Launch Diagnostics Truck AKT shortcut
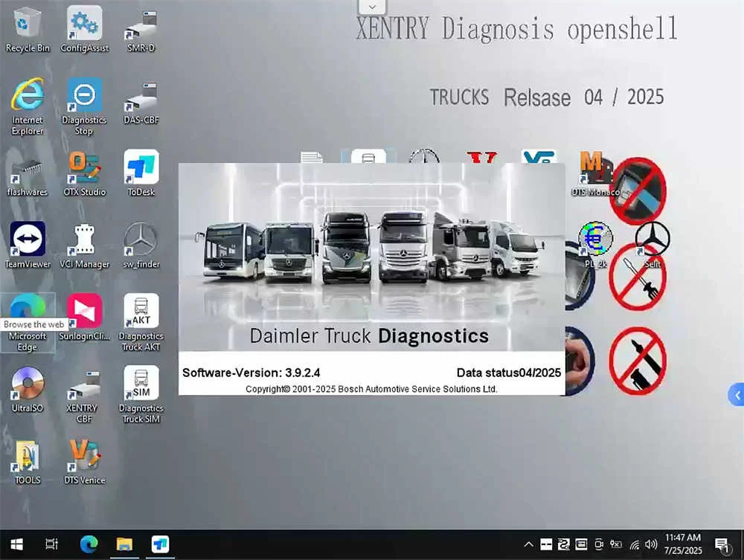This screenshot has height=560, width=744. click(141, 323)
